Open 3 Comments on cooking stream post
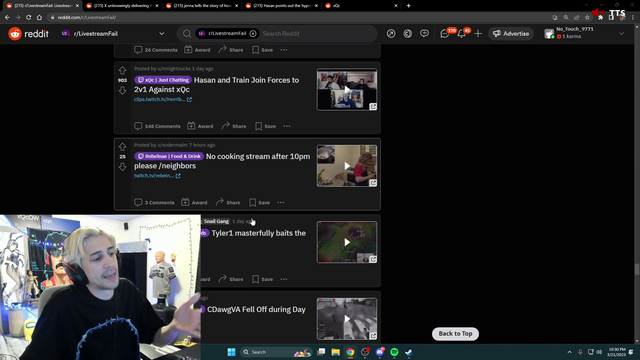 (154, 202)
